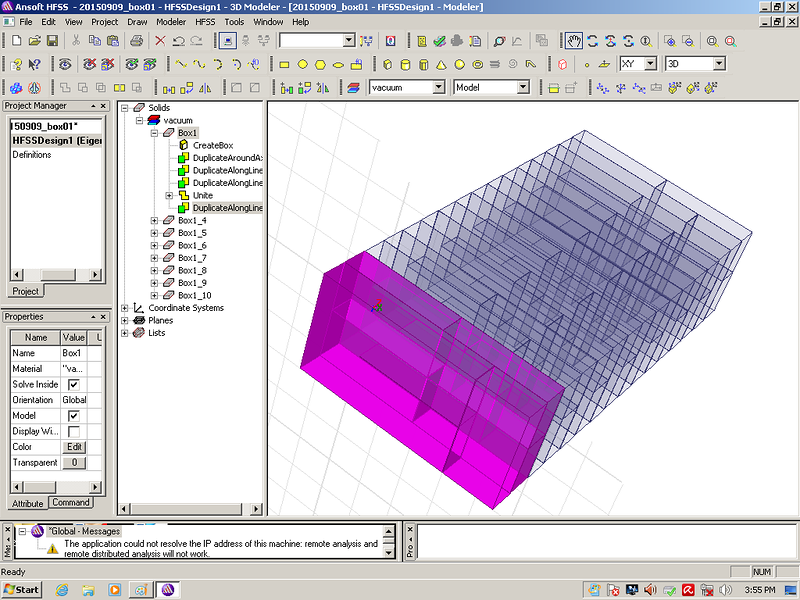Click the Color Edit button

click(x=74, y=447)
